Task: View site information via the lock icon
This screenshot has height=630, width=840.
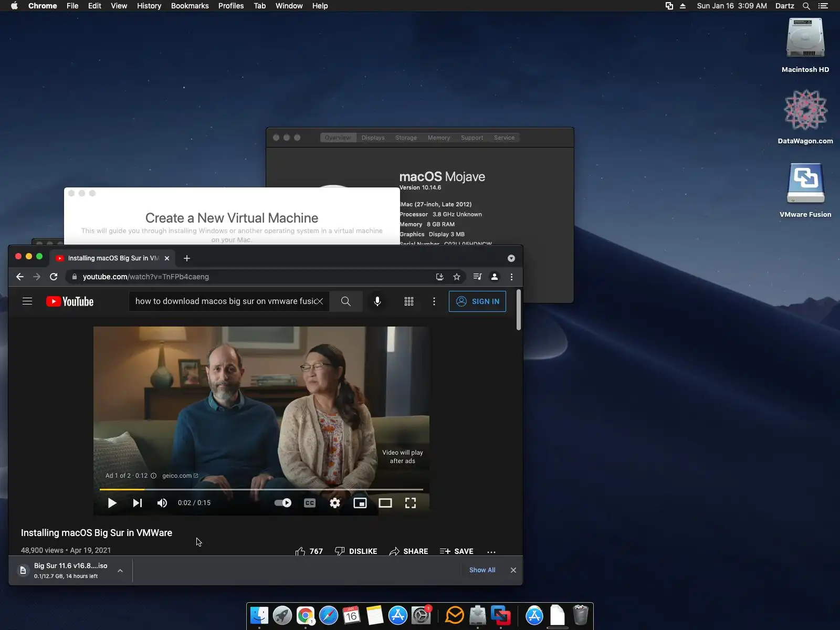Action: (75, 277)
